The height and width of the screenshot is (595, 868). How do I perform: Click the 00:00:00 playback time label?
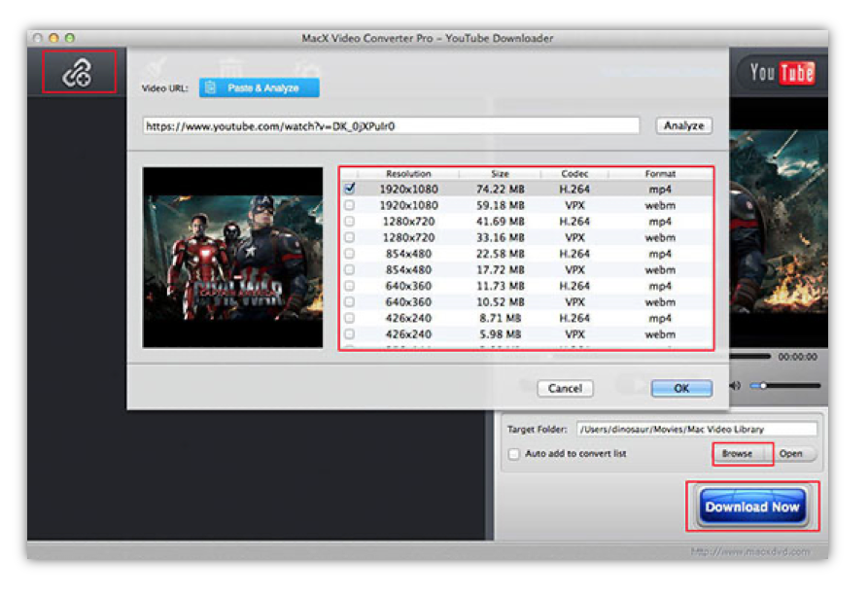(x=797, y=357)
